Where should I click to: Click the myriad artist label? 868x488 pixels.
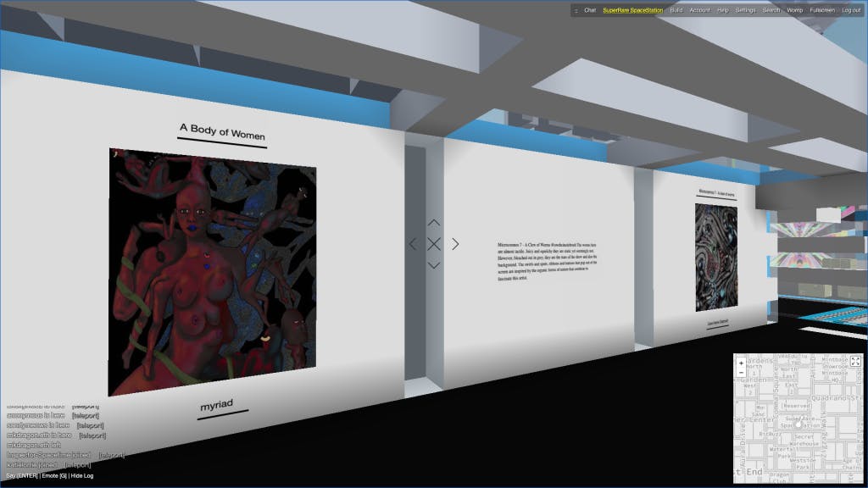click(x=216, y=405)
